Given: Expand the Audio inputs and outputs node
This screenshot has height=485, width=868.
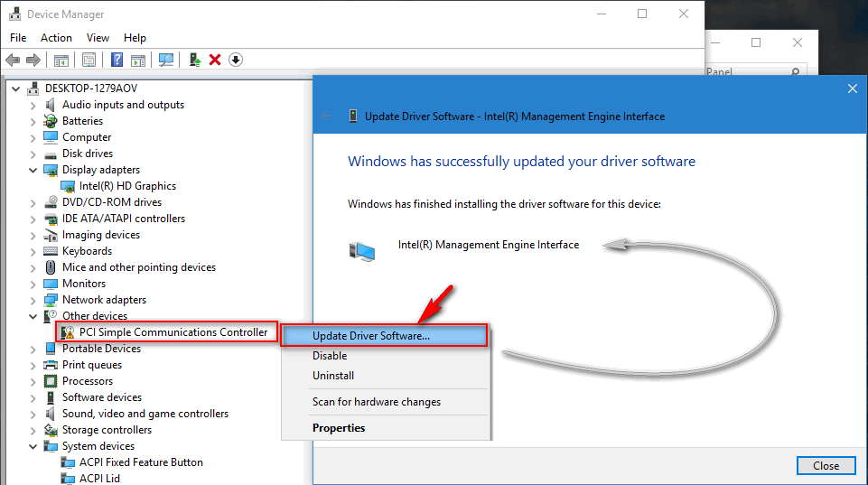Looking at the screenshot, I should click(x=33, y=105).
